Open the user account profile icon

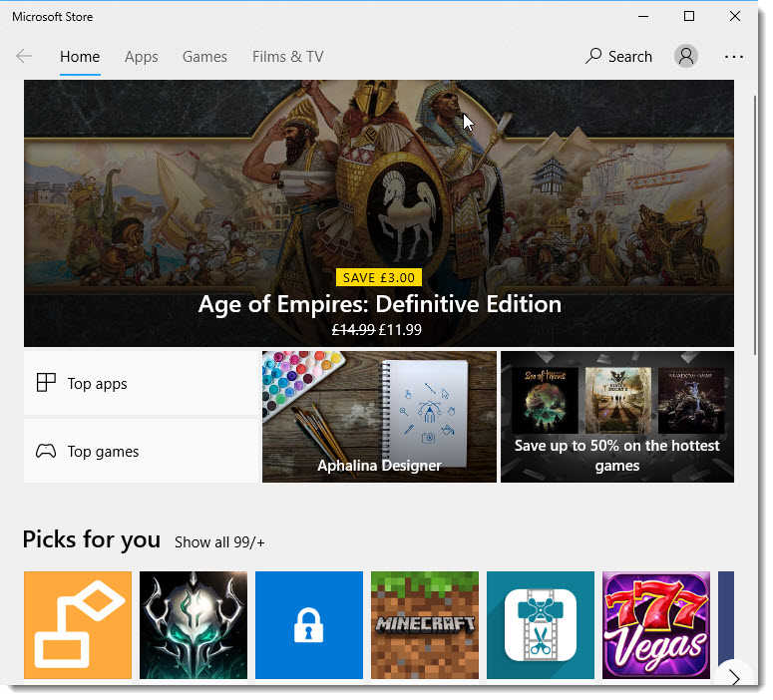[x=686, y=56]
